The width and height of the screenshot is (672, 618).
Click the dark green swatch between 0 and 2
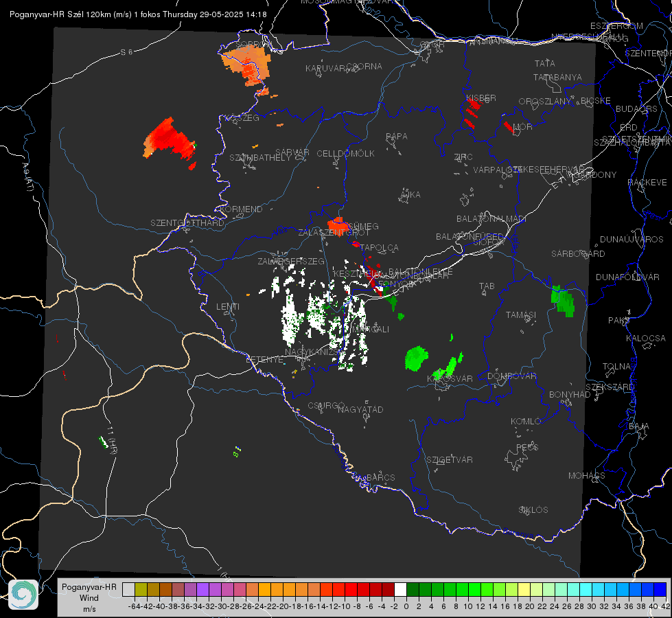point(413,590)
